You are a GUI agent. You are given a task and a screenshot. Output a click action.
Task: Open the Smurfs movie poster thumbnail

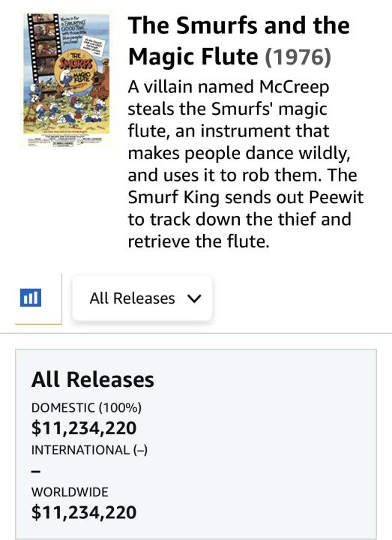[x=67, y=79]
